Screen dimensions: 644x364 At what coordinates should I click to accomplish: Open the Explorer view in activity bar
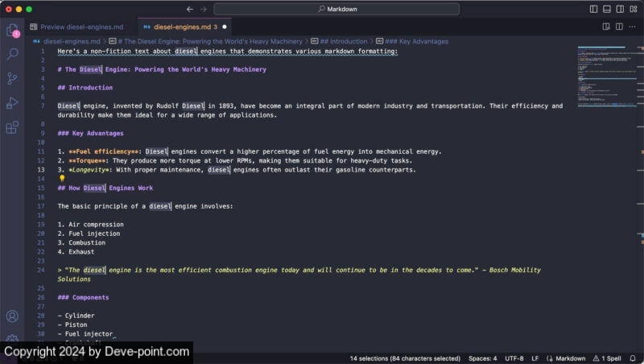[x=12, y=30]
